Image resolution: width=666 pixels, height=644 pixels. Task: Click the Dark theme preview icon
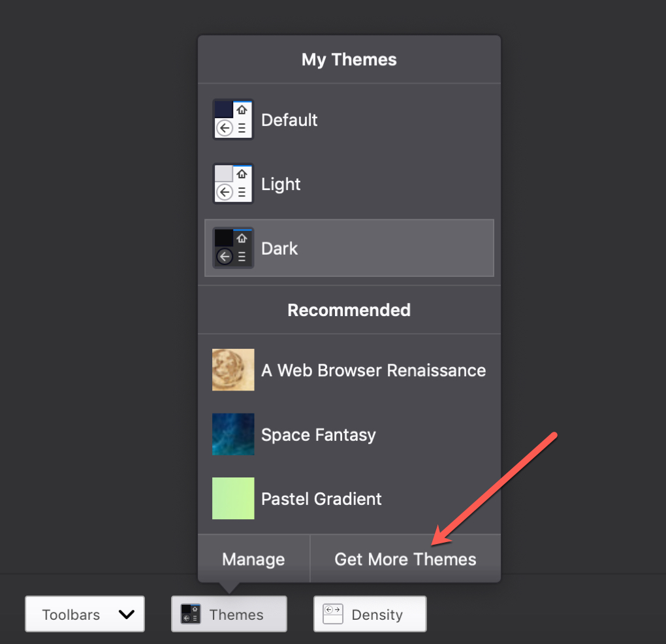tap(232, 248)
